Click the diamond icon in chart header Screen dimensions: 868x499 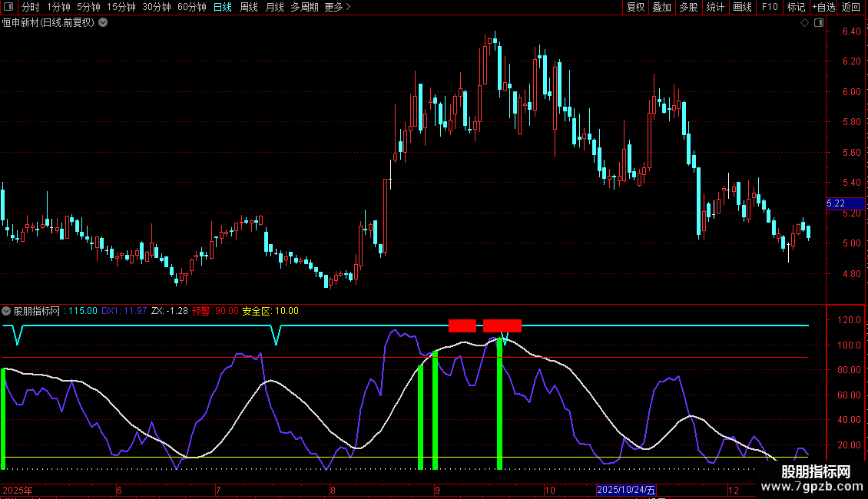pos(805,23)
